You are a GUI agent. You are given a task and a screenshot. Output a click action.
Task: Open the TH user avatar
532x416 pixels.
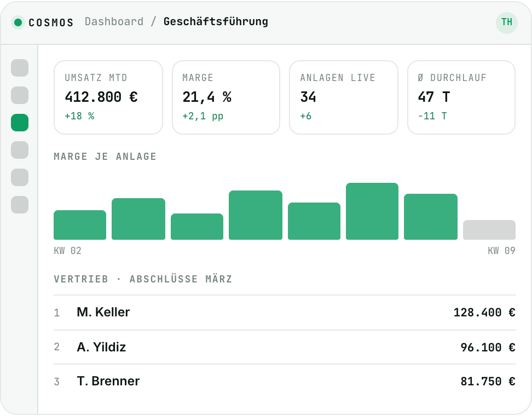[507, 23]
